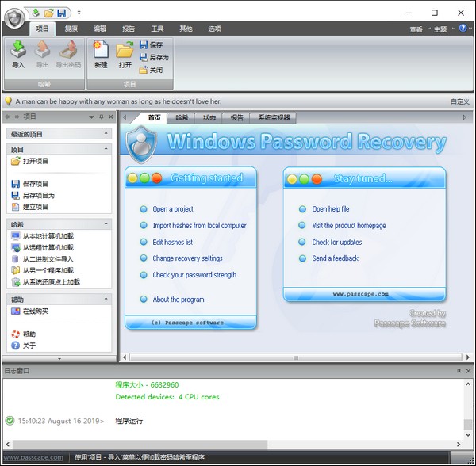Click Open a project link
Screen dimensions: 476x466
click(x=173, y=209)
